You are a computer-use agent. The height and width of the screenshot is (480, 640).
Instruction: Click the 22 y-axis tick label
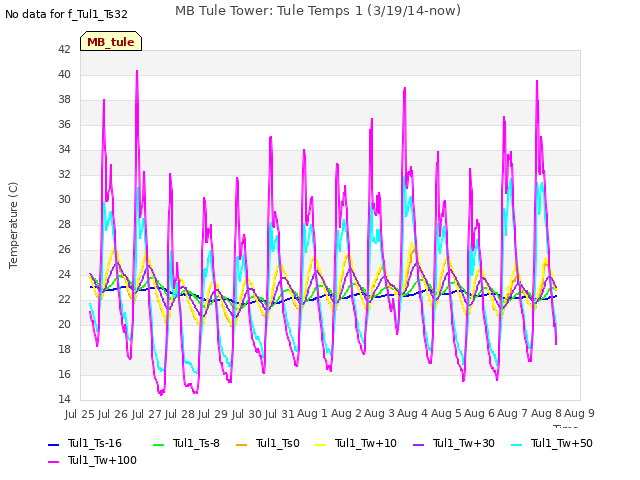64,299
